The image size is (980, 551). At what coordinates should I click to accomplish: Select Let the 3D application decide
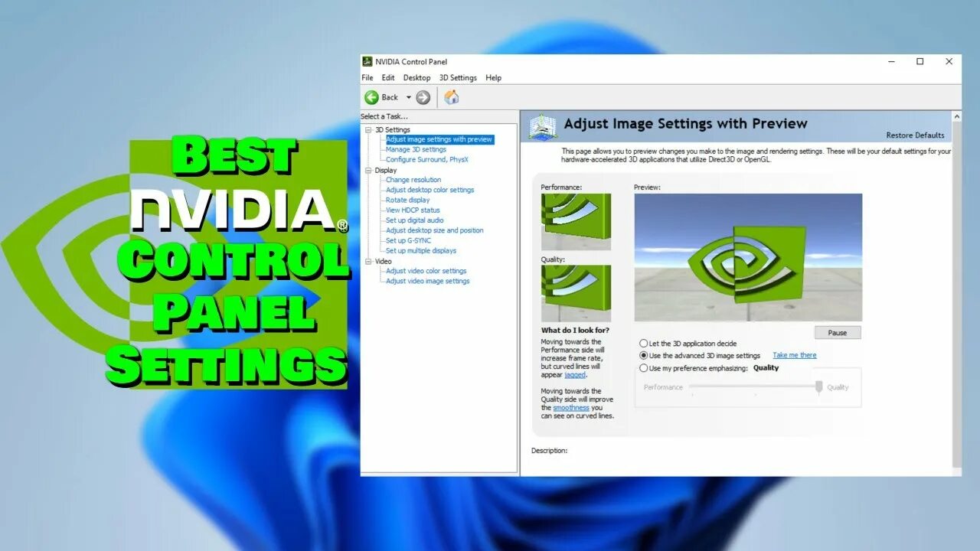point(688,344)
